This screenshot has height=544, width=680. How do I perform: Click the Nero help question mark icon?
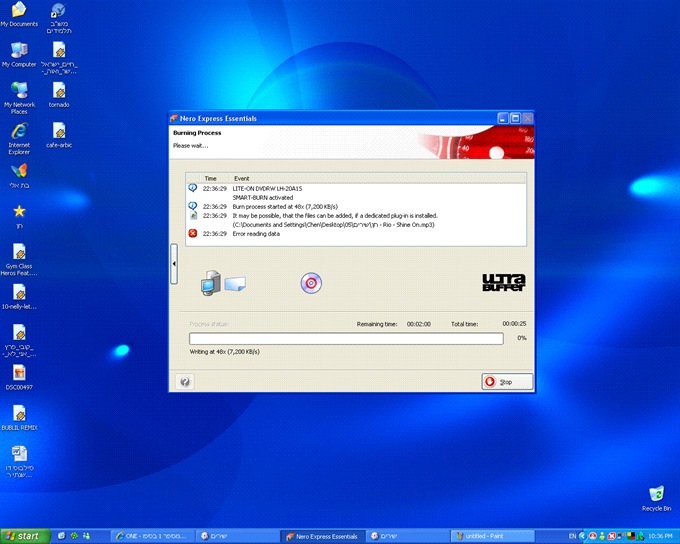[x=185, y=382]
